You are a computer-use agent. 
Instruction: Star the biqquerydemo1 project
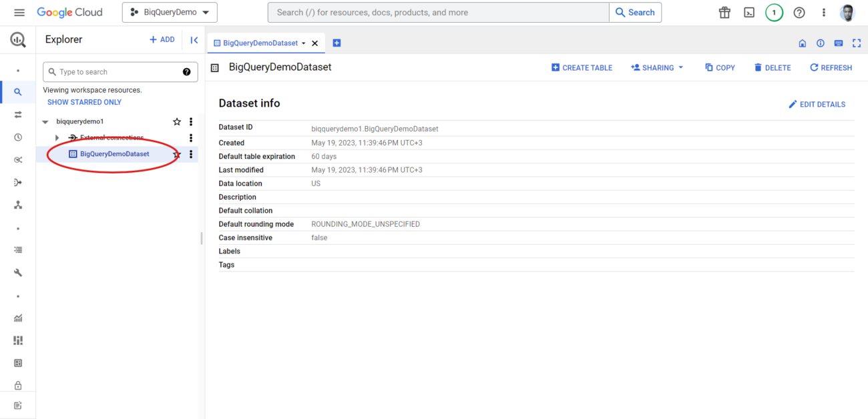[176, 121]
